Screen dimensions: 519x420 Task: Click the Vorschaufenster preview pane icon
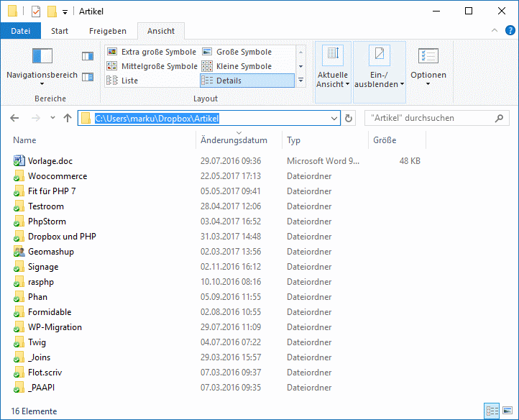pyautogui.click(x=88, y=56)
